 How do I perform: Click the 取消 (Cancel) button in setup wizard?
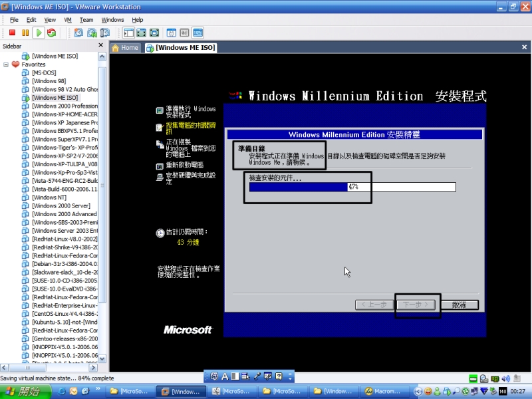460,305
